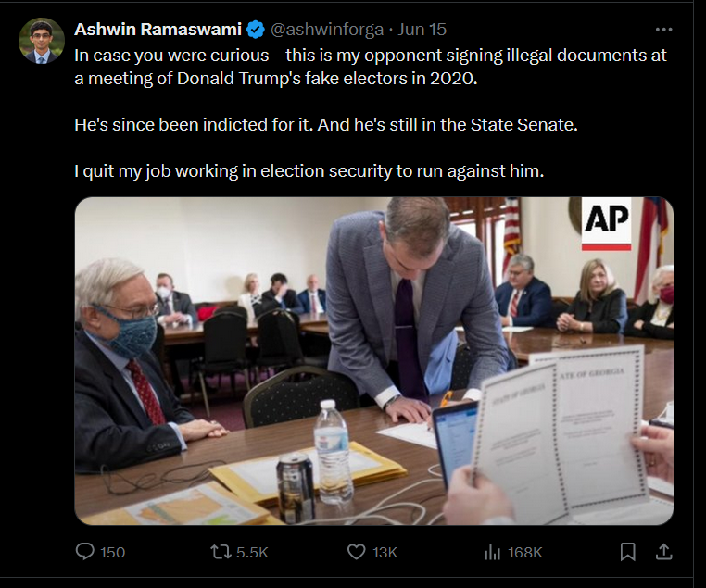The image size is (706, 588).
Task: Click the 150 replies count
Action: 112,552
